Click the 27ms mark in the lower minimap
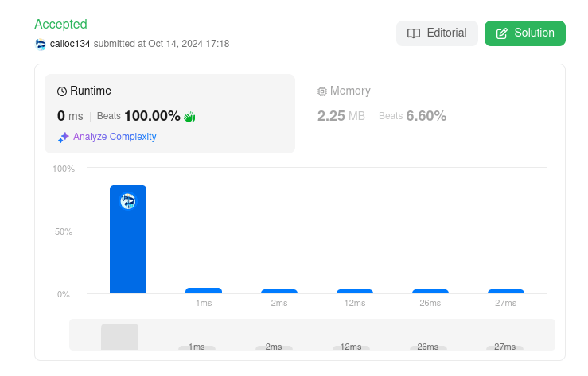This screenshot has height=376, width=588. click(504, 347)
